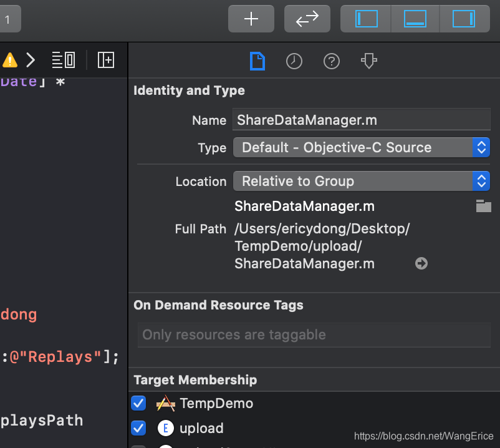Uncheck upload target membership
500x448 pixels.
[138, 429]
